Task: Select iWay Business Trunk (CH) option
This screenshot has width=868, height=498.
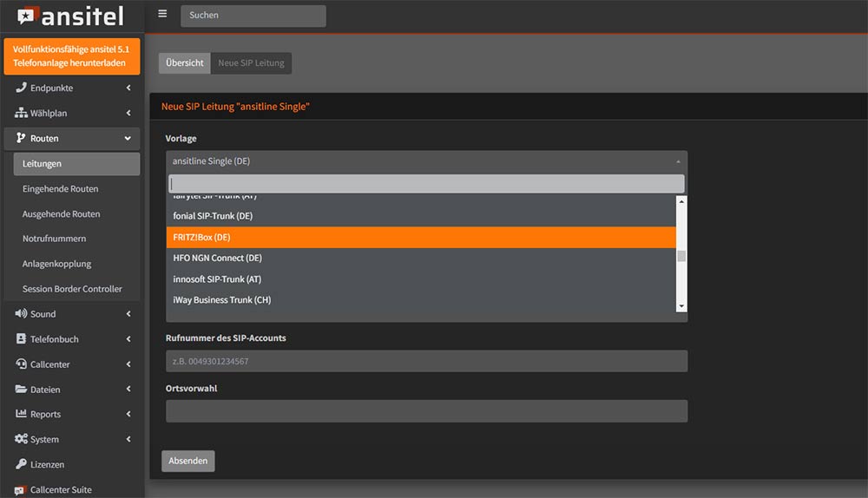Action: (x=421, y=300)
